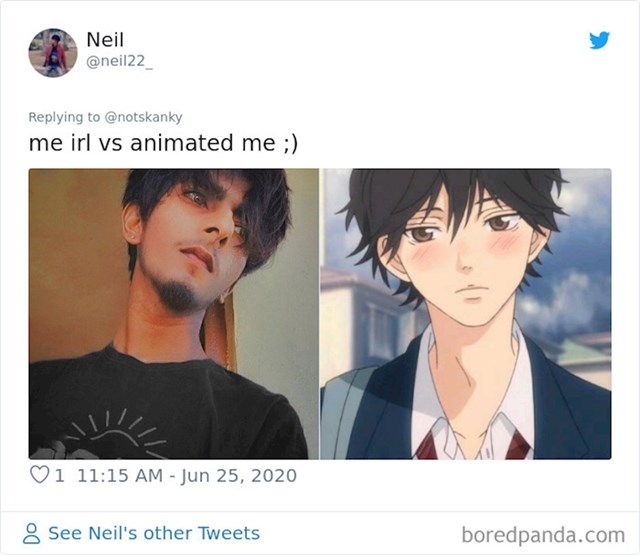Click the 11:15 AM - Jun 25, 2020 timestamp
The image size is (640, 555).
187,475
